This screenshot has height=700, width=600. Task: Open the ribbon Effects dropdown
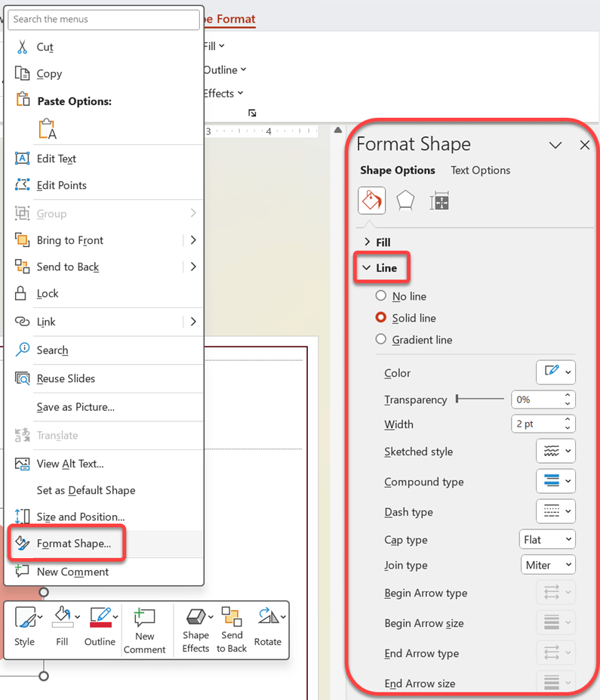(223, 94)
